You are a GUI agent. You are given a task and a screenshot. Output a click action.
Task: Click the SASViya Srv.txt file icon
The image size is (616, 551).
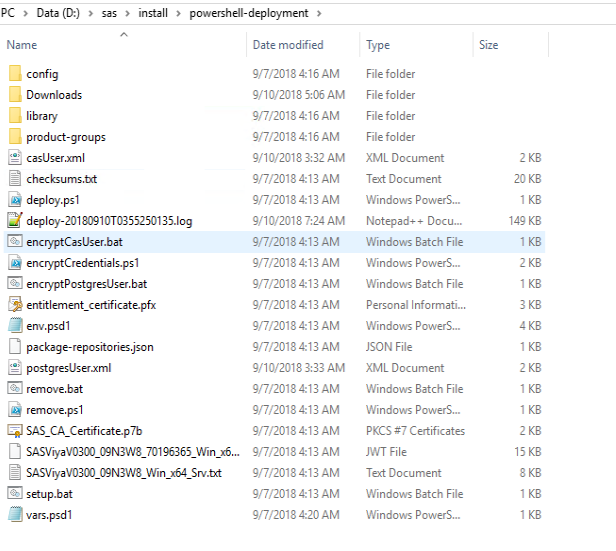pos(15,473)
